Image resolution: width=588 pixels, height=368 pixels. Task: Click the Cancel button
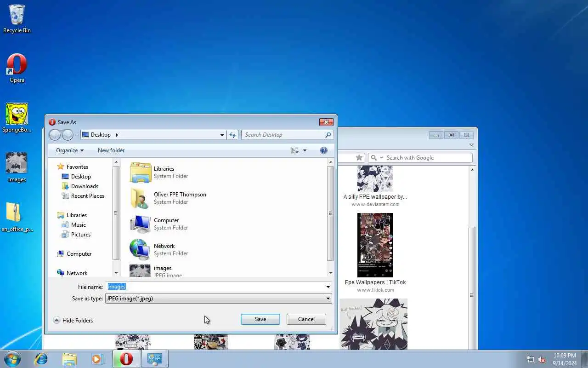tap(306, 319)
